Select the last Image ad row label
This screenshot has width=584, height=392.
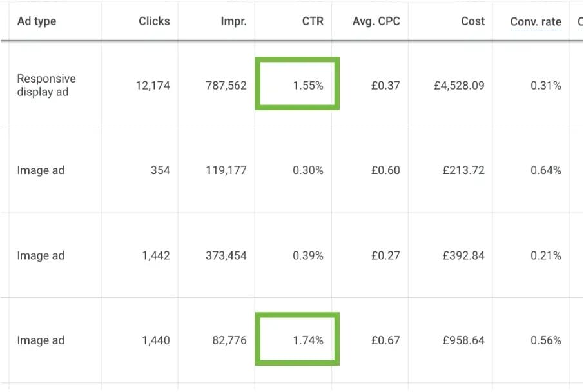tap(41, 340)
